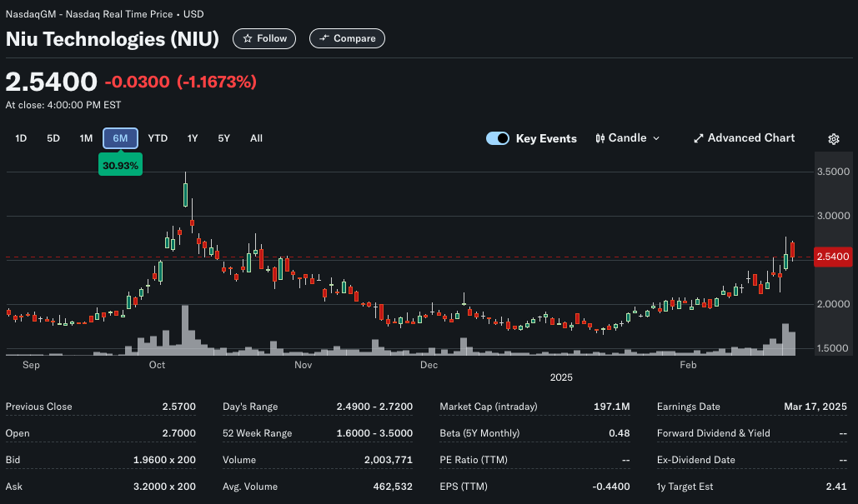This screenshot has width=858, height=504.
Task: Click the Market Cap value 197.1M
Action: [612, 407]
